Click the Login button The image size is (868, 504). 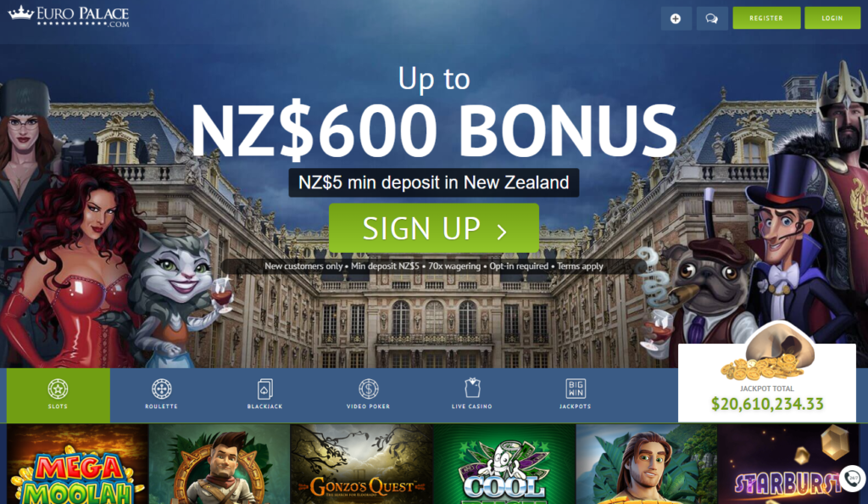tap(832, 19)
